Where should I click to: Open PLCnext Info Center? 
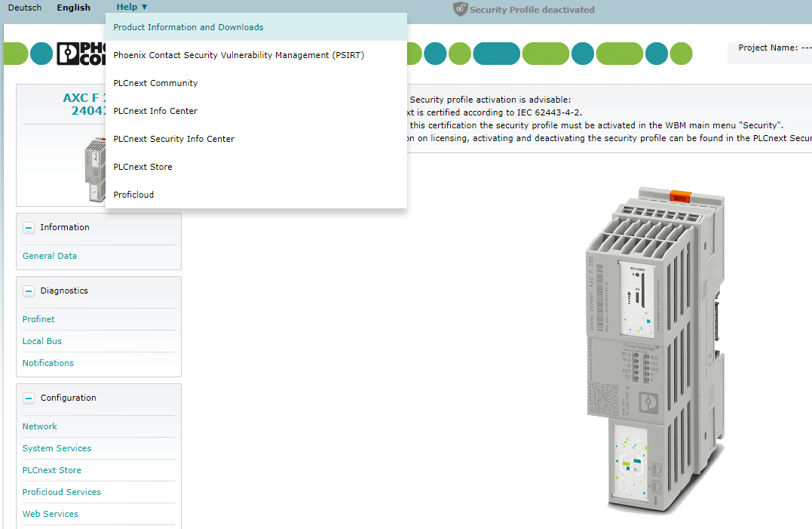click(x=256, y=111)
